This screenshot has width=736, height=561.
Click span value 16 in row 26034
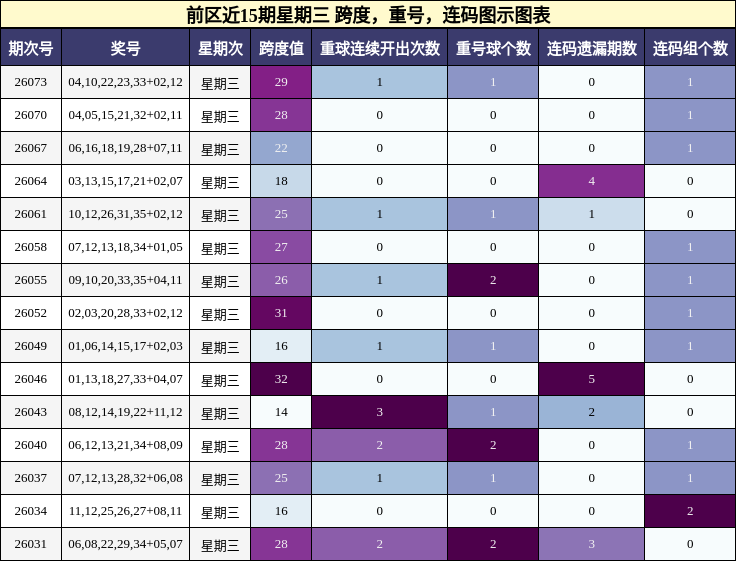[x=281, y=511]
